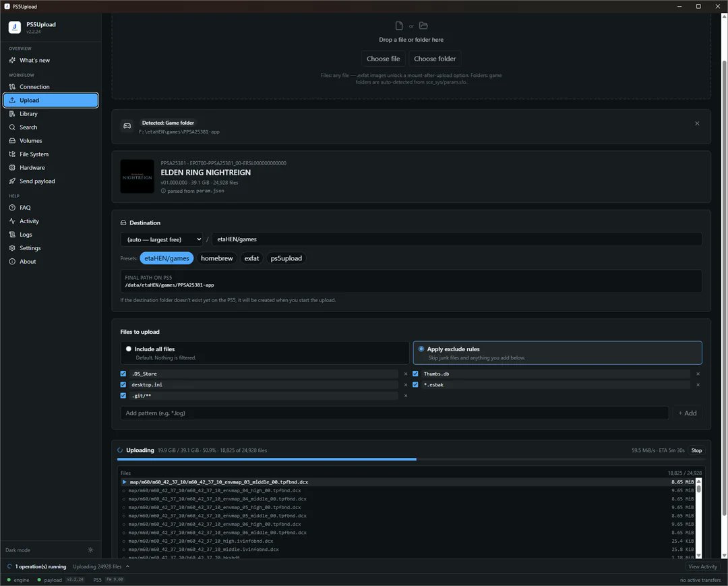The width and height of the screenshot is (728, 586).
Task: Open the File System section
Action: point(51,154)
